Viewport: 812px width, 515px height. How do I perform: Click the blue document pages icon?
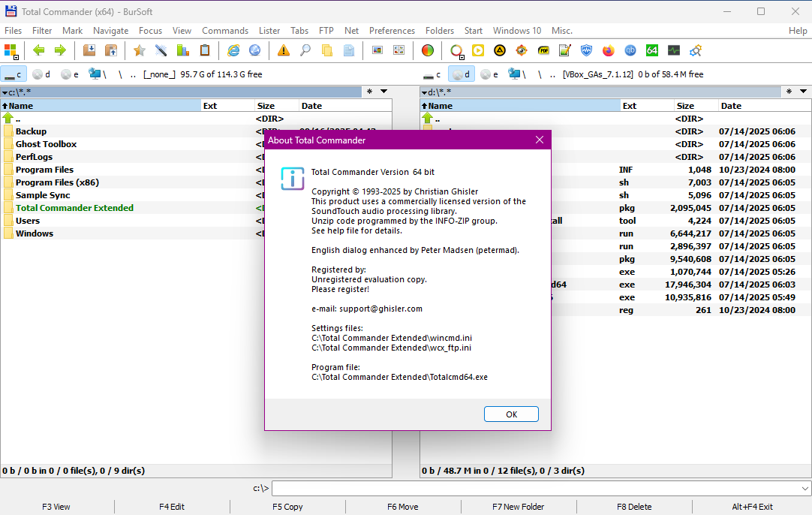coord(349,50)
